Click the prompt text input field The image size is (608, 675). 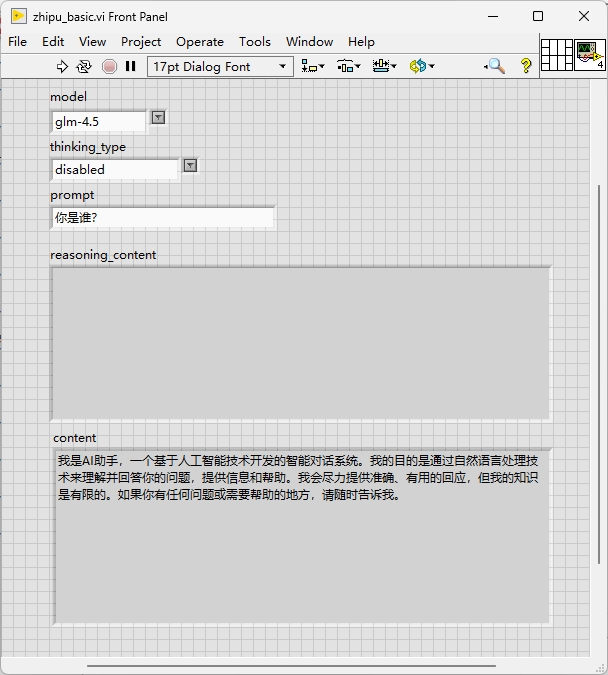click(162, 217)
